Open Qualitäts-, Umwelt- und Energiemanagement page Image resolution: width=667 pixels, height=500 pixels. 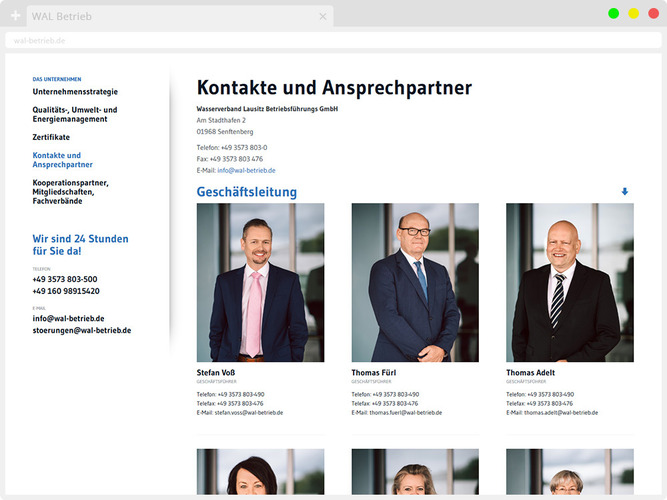point(75,114)
